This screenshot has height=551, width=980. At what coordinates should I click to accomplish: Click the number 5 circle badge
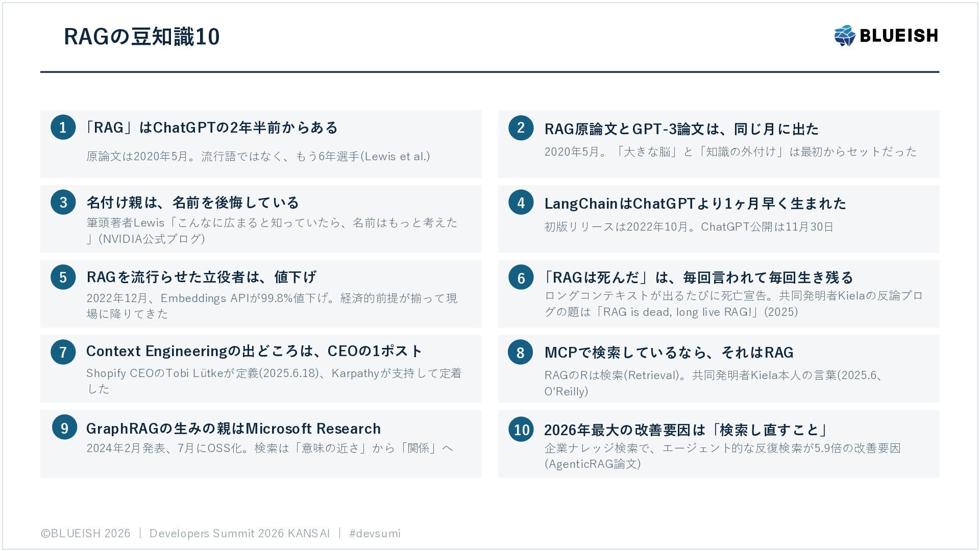click(63, 277)
